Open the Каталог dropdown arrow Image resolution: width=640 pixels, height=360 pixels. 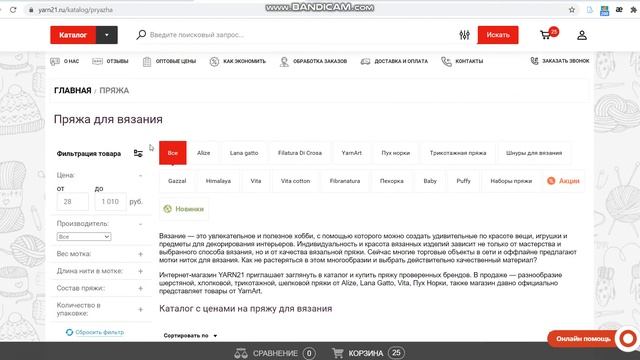[107, 35]
